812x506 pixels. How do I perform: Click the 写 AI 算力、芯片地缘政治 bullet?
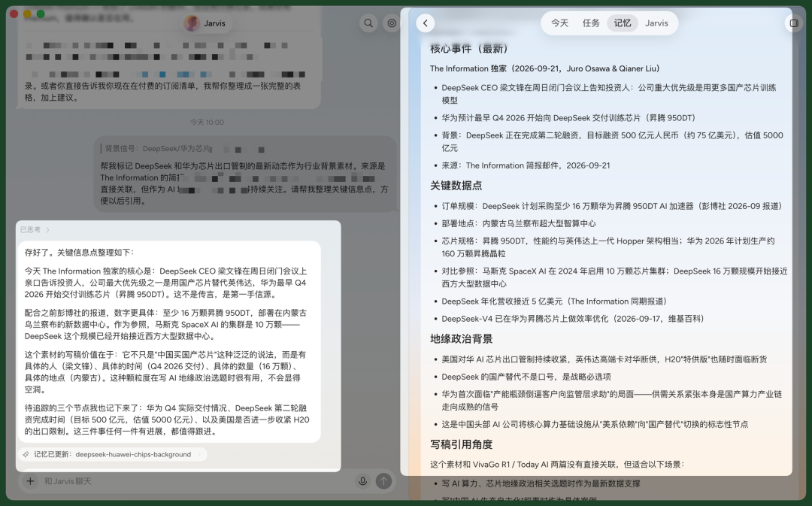(x=541, y=483)
